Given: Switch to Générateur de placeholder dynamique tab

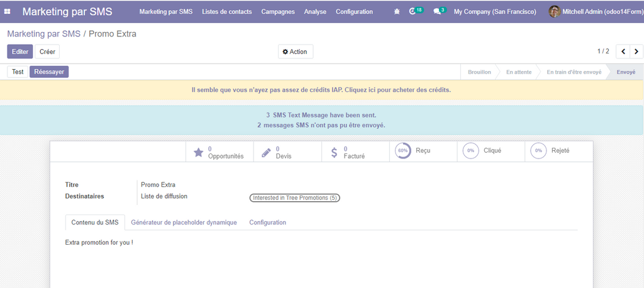Looking at the screenshot, I should [x=184, y=223].
